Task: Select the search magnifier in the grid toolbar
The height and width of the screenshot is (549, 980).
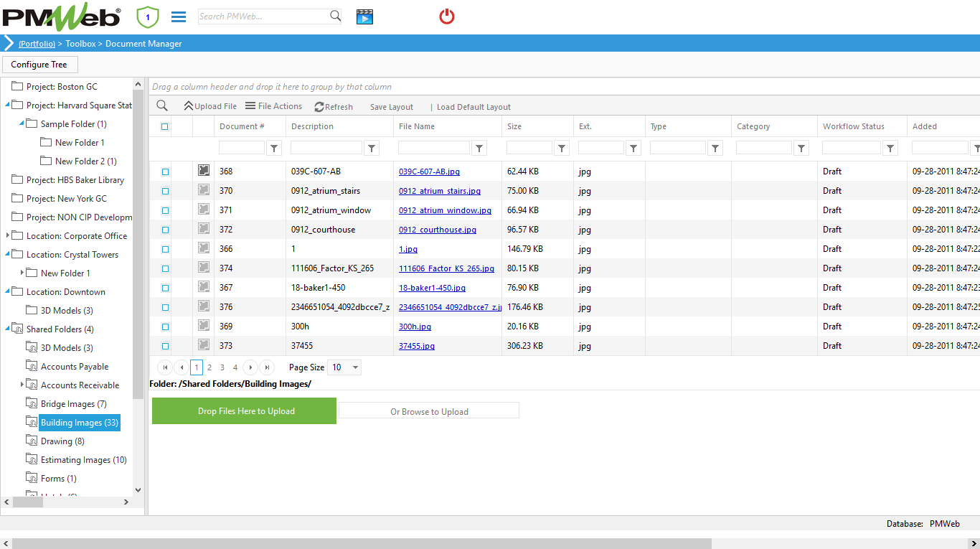Action: click(x=161, y=105)
